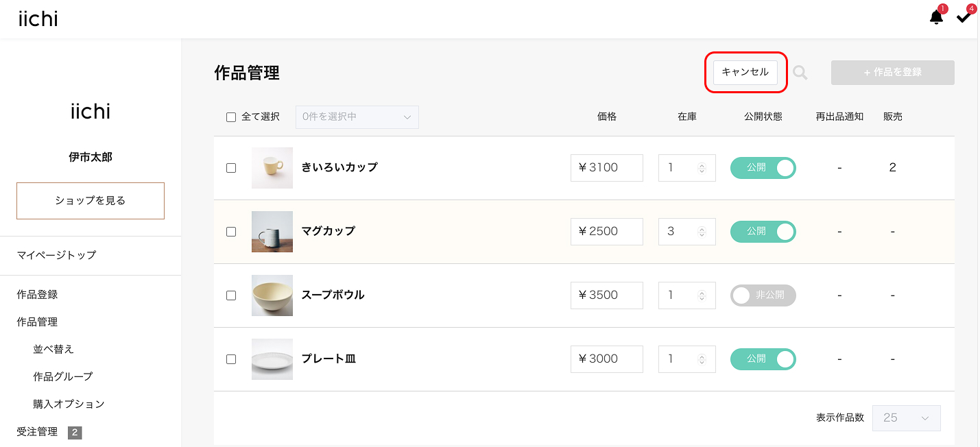Open the yellow cup thumbnail
The height and width of the screenshot is (447, 980).
pos(272,168)
